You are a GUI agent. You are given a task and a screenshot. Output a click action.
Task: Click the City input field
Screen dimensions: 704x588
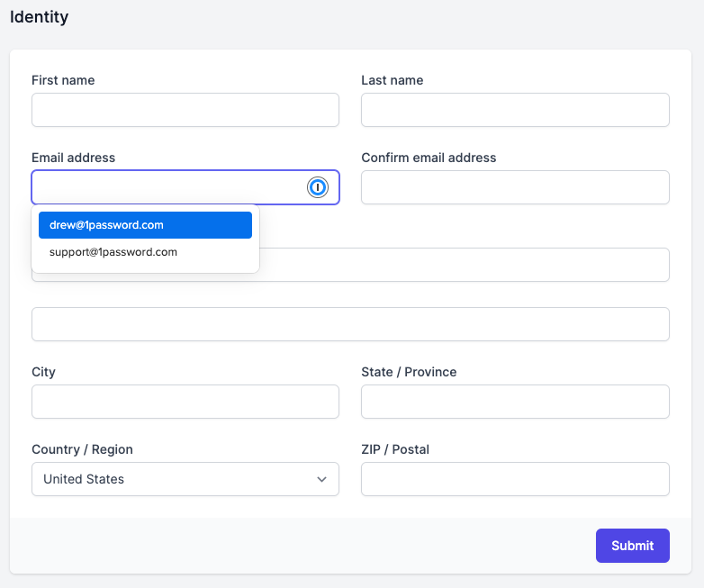point(185,402)
